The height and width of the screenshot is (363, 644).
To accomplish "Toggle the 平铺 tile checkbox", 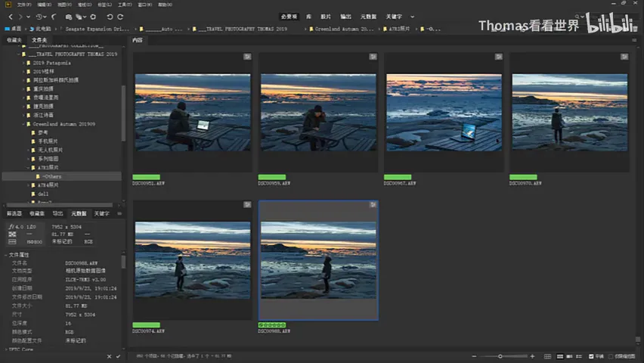I will [x=591, y=356].
